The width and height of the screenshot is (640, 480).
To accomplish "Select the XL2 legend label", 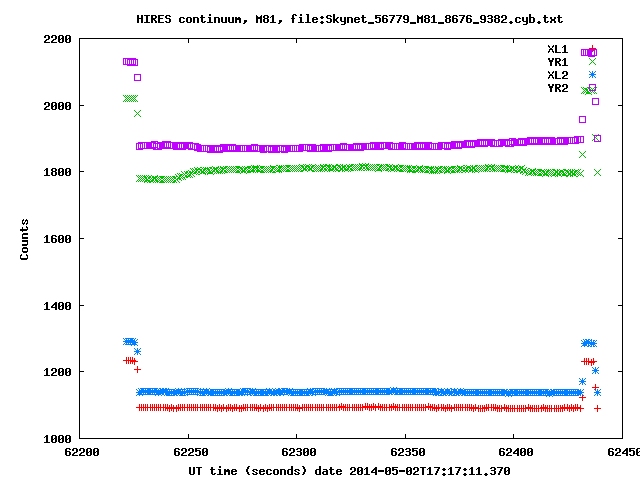I will [558, 76].
